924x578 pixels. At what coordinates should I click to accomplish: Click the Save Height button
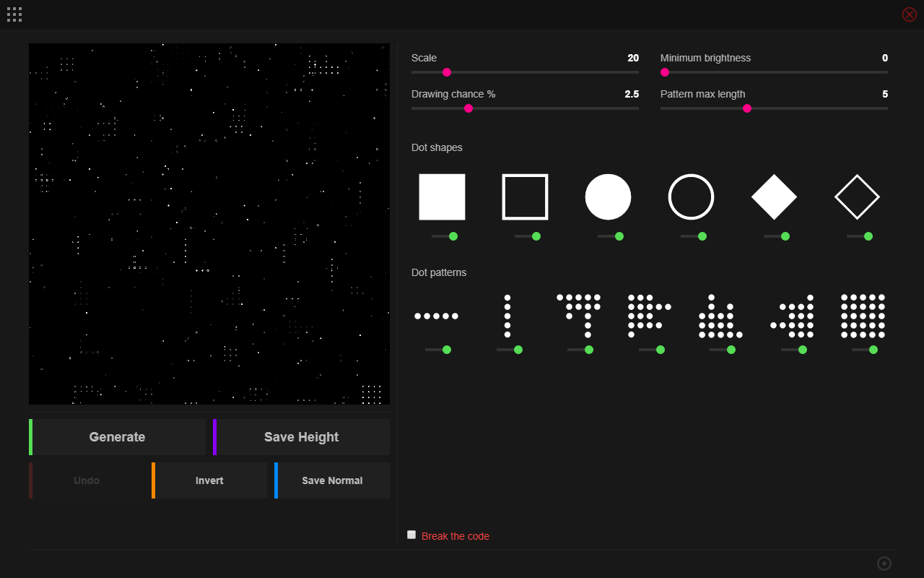pyautogui.click(x=302, y=437)
